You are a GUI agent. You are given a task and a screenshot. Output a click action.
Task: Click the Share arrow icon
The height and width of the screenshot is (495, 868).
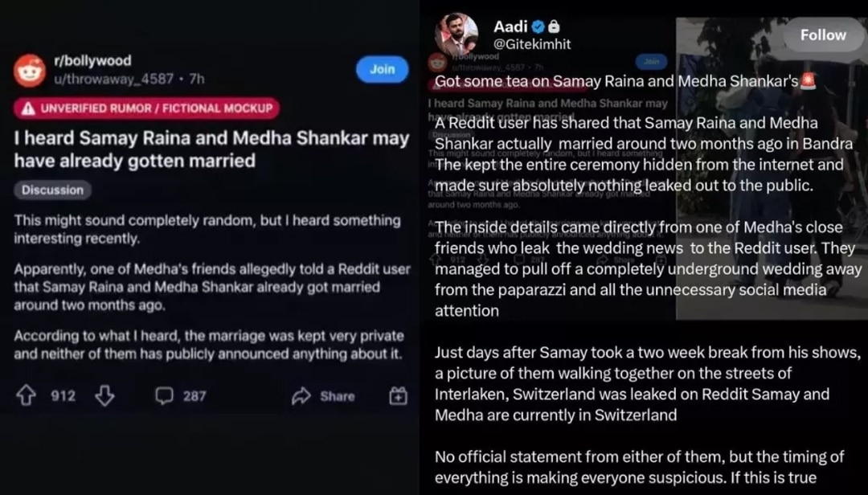coord(301,396)
